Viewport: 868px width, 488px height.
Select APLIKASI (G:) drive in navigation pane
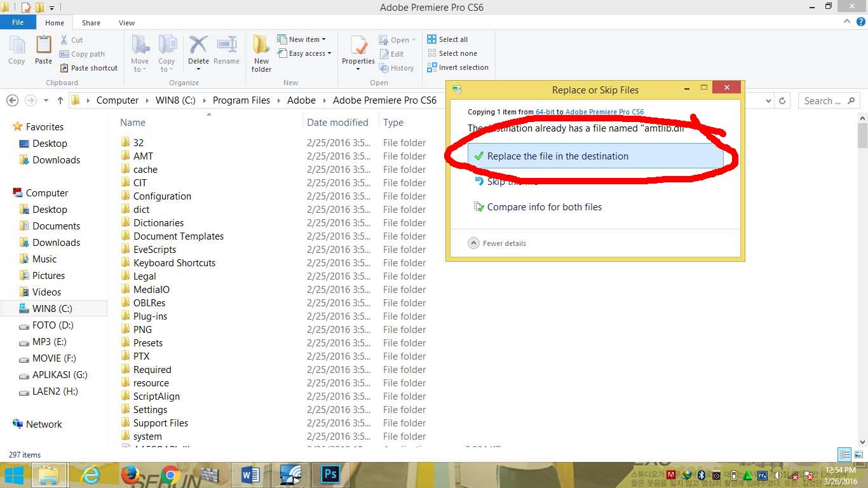pos(60,374)
